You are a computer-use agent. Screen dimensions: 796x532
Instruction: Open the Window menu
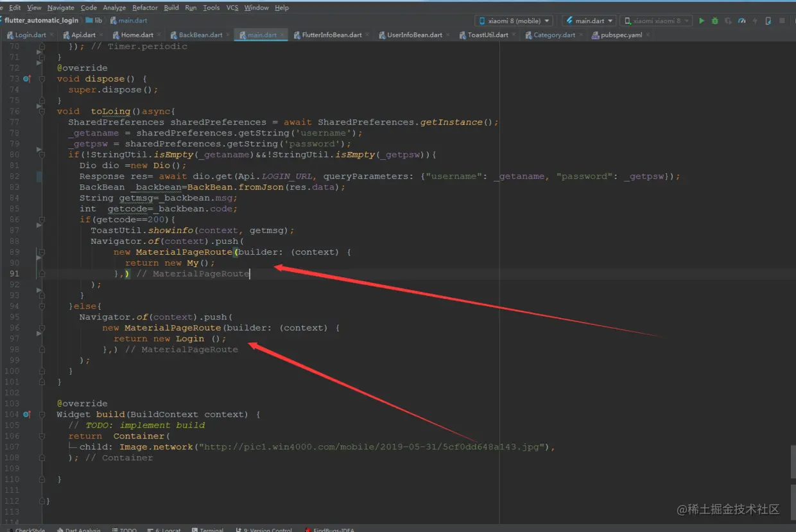257,8
